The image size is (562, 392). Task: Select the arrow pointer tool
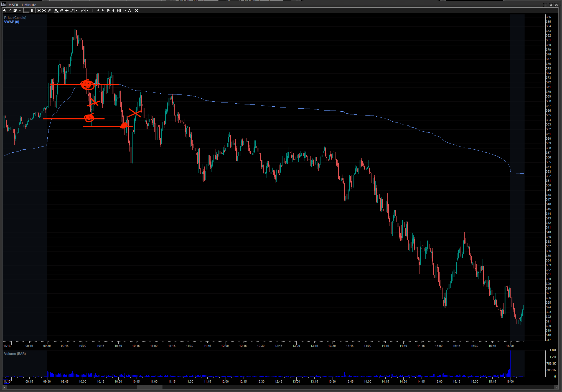click(56, 11)
